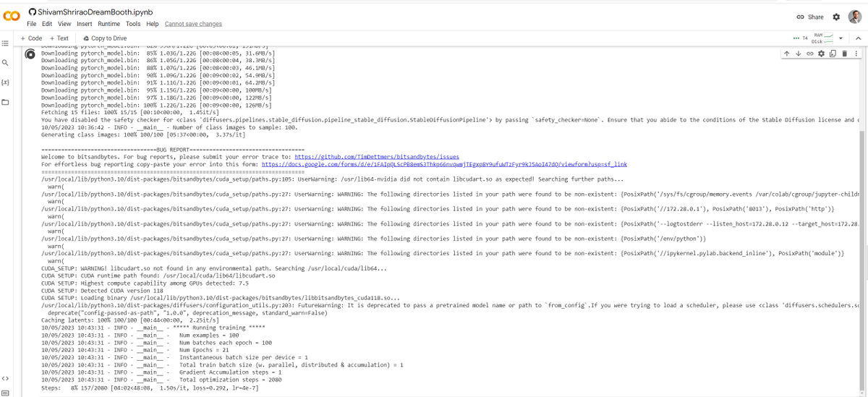The image size is (868, 397).
Task: Open the Tools menu
Action: pos(133,24)
